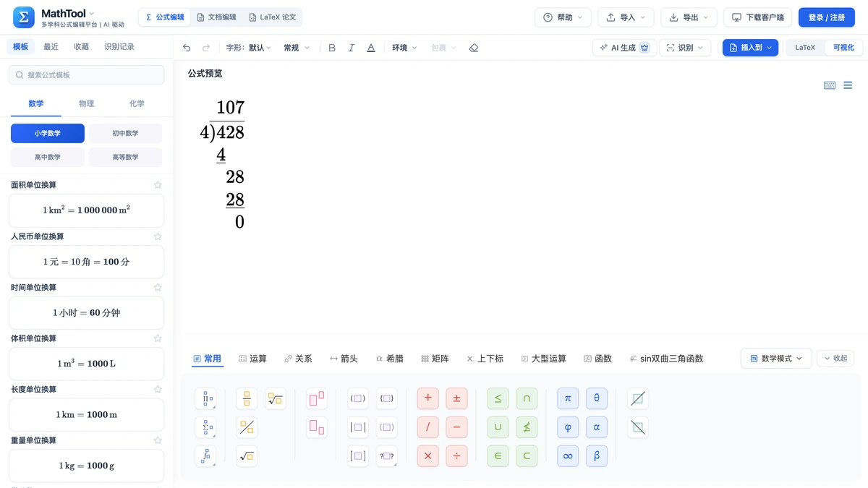Insert the product operator template
This screenshot has width=868, height=488.
(205, 398)
